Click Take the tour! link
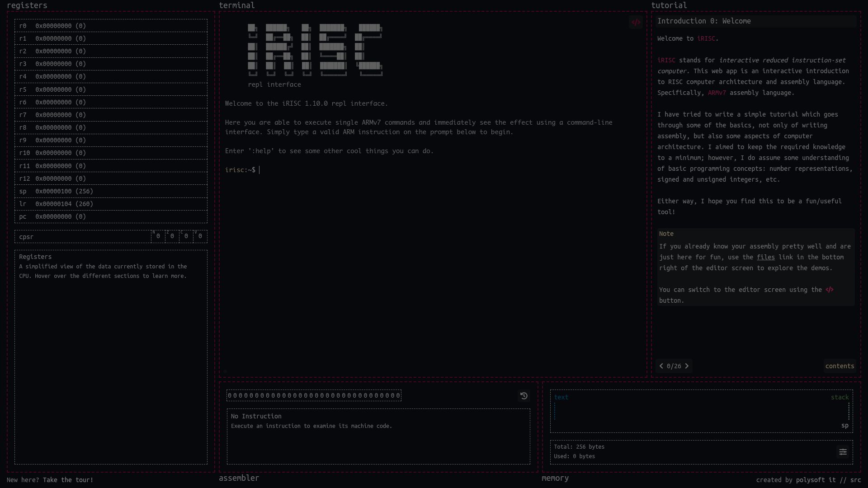 pos(68,480)
